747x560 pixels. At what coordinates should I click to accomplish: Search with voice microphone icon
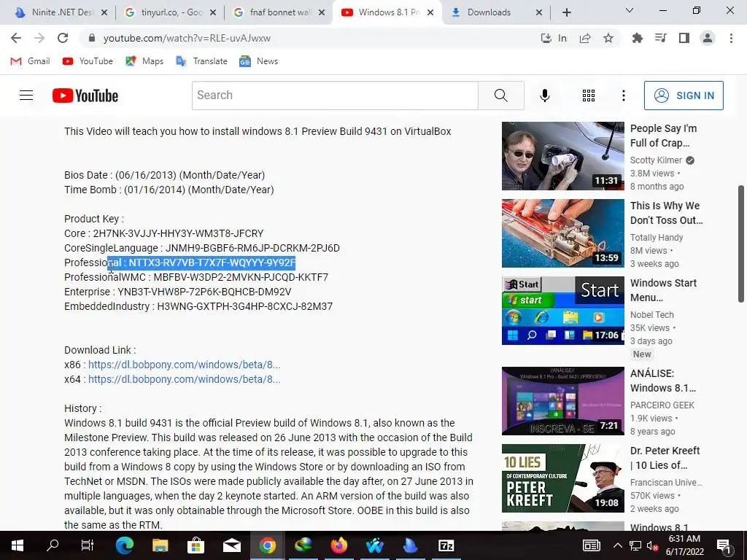click(x=544, y=96)
